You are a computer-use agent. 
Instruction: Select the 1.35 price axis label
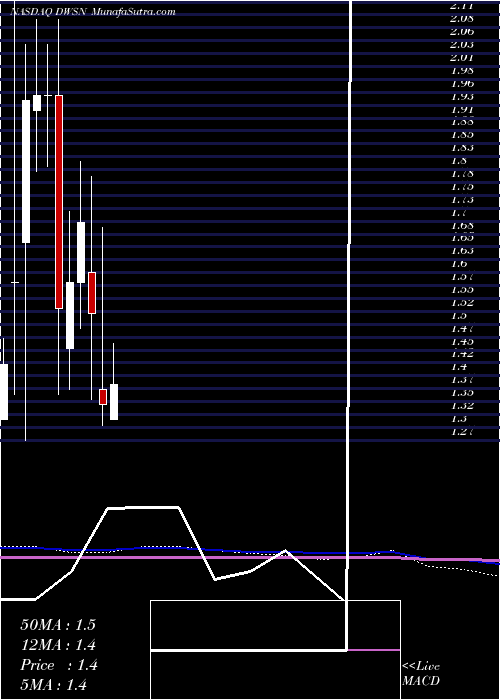[462, 392]
